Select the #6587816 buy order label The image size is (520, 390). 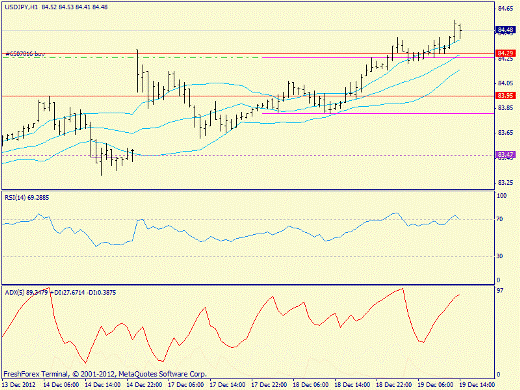[x=25, y=53]
